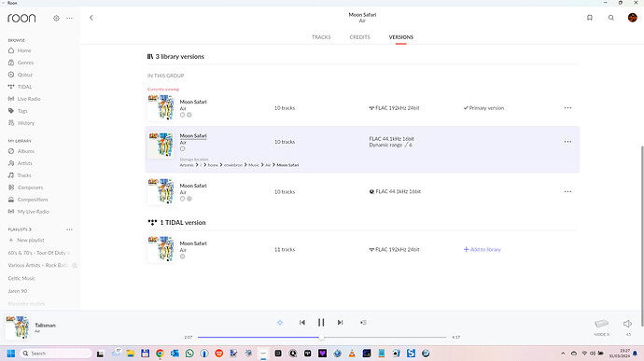Open the bookmarks icon in header

click(x=590, y=18)
